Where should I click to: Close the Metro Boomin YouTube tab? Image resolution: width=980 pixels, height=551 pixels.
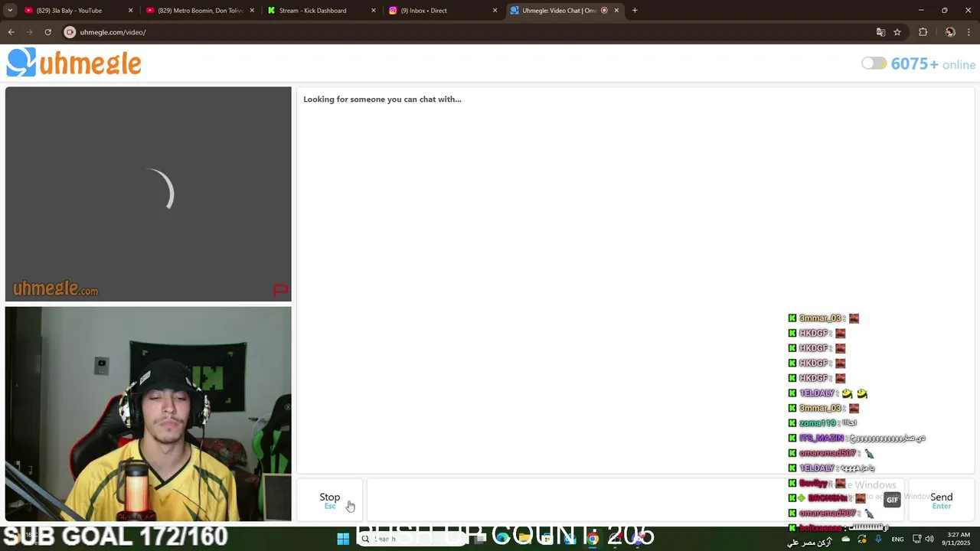pos(252,11)
